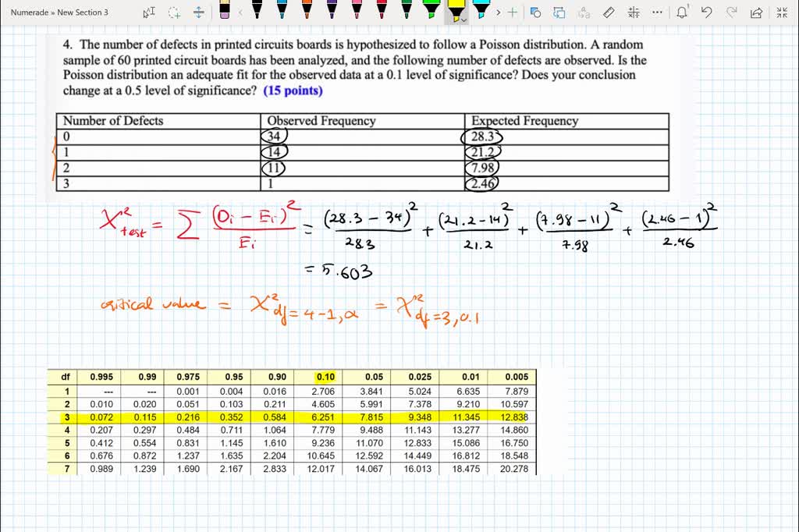Open the Ruler tool
This screenshot has width=799, height=532.
(607, 12)
